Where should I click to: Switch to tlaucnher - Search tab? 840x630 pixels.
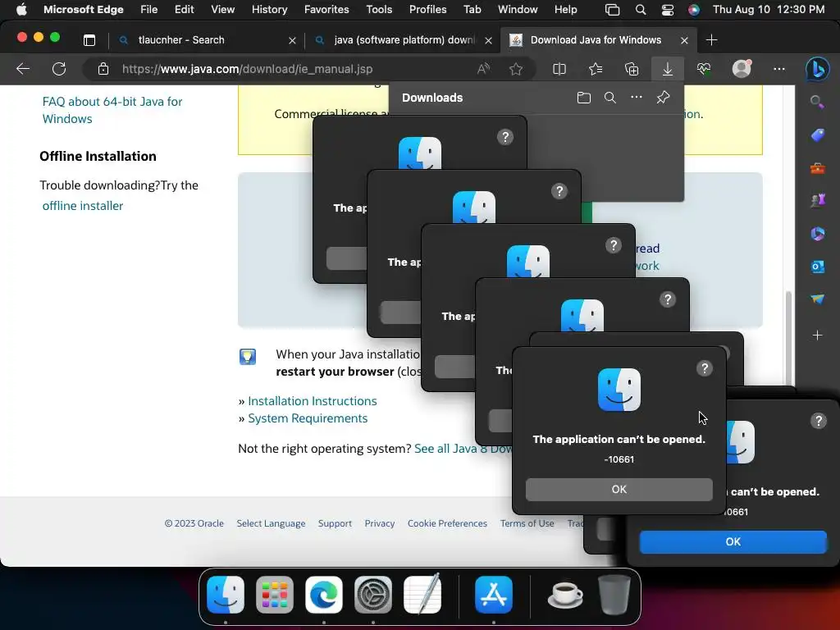pos(206,40)
